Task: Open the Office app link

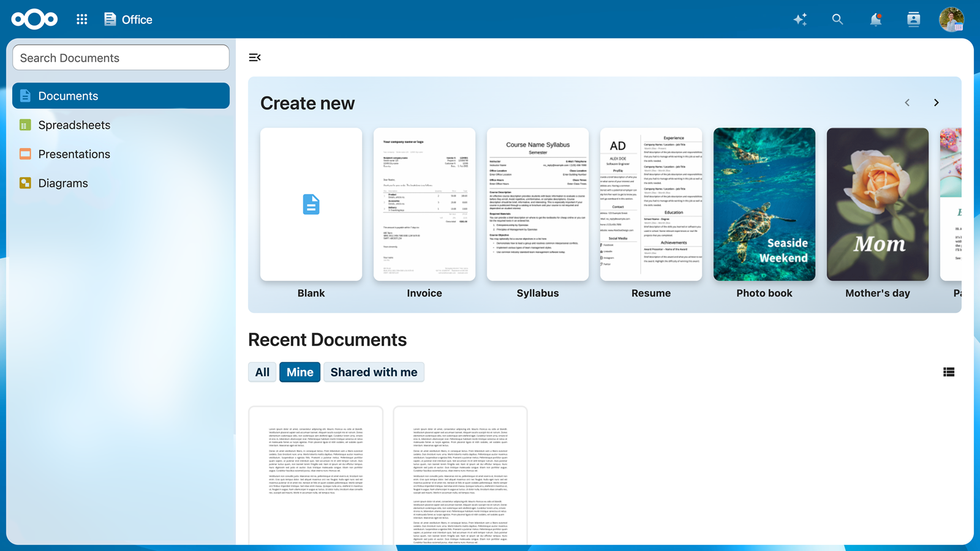Action: (128, 20)
